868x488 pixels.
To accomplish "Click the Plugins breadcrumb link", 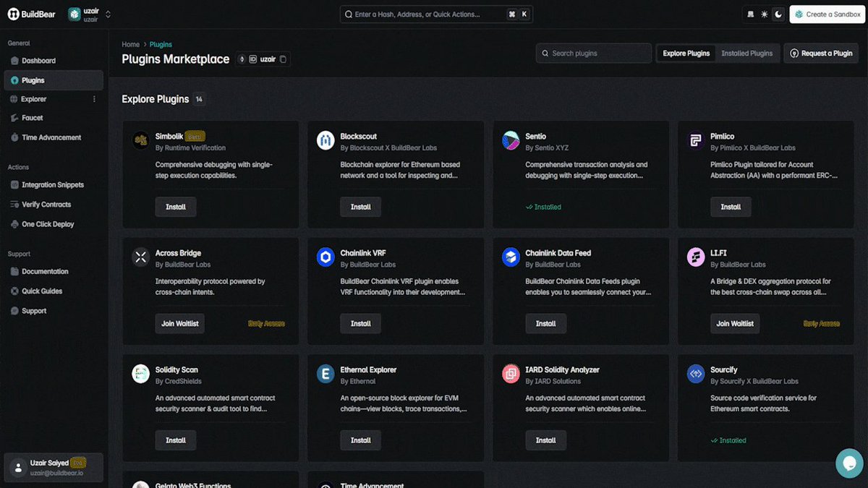I will coord(161,45).
